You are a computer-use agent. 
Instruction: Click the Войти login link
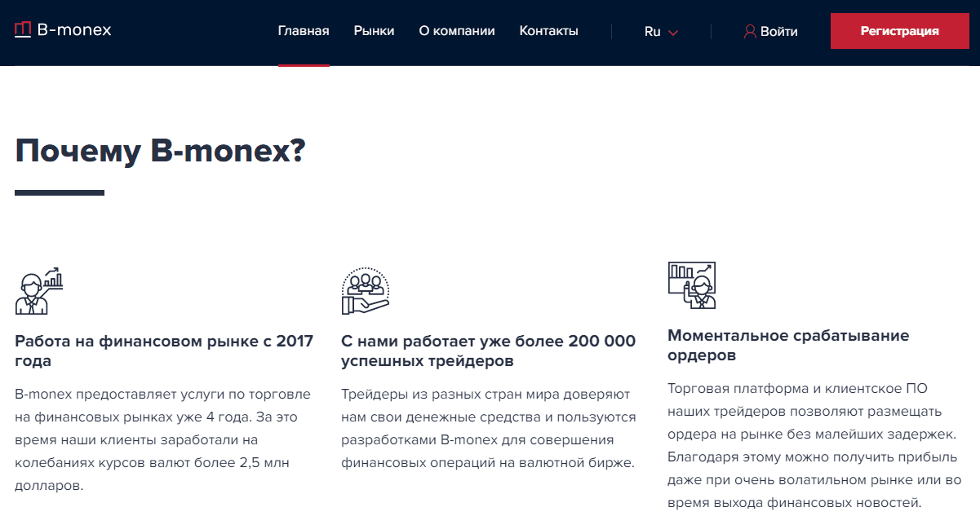(x=778, y=32)
